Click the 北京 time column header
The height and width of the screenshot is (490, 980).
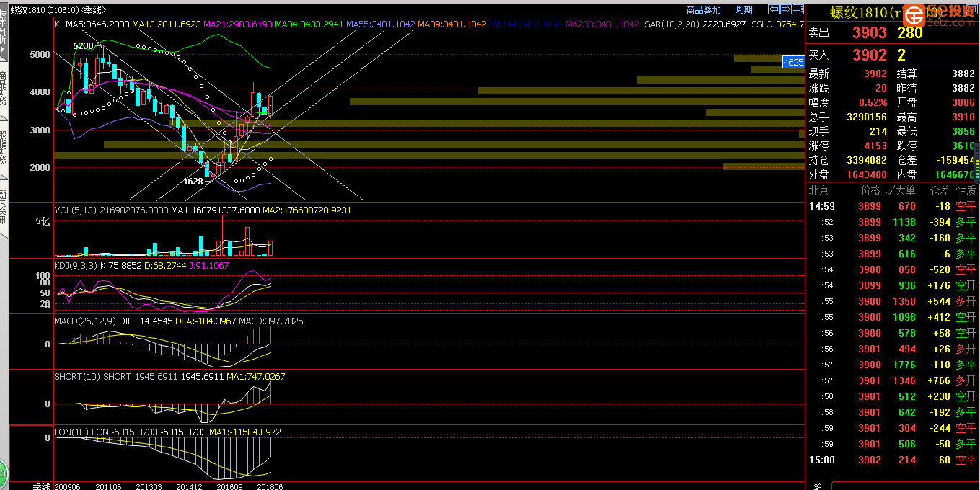tap(818, 190)
